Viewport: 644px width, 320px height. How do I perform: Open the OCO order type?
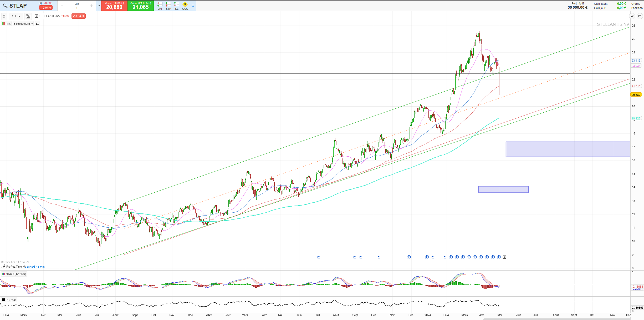coord(185,6)
